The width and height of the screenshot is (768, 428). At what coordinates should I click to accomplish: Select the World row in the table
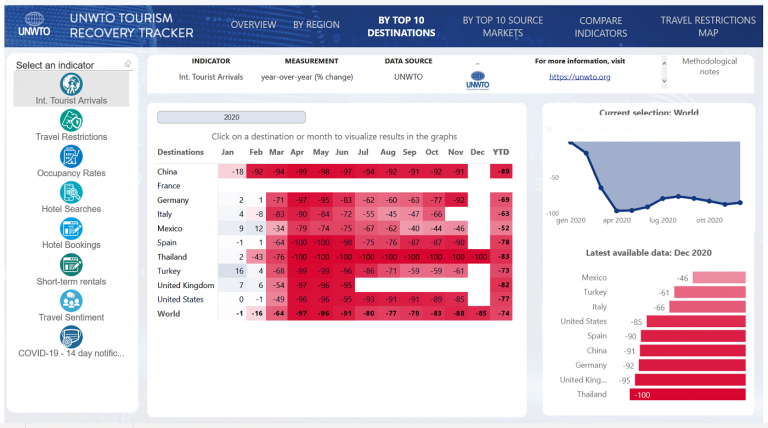168,313
